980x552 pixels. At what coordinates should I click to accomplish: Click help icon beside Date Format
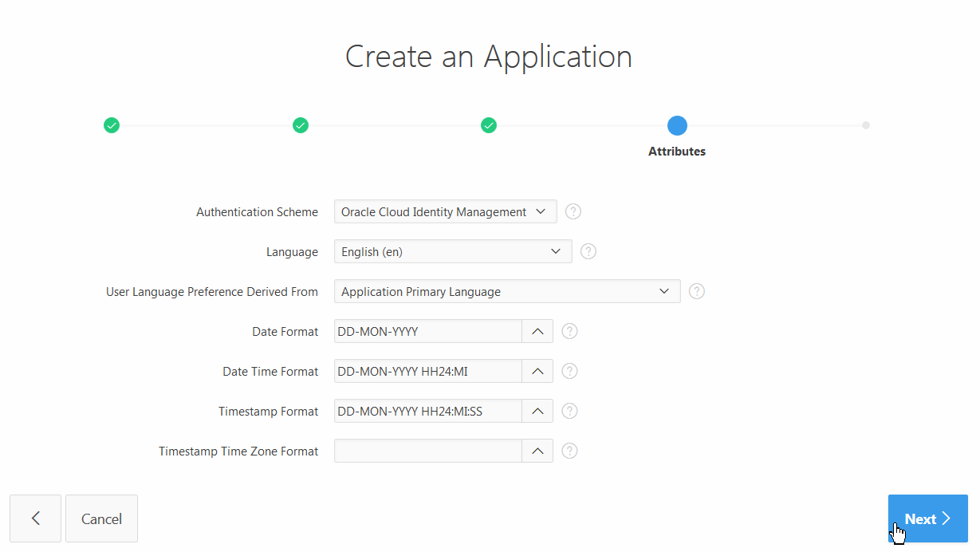point(569,331)
